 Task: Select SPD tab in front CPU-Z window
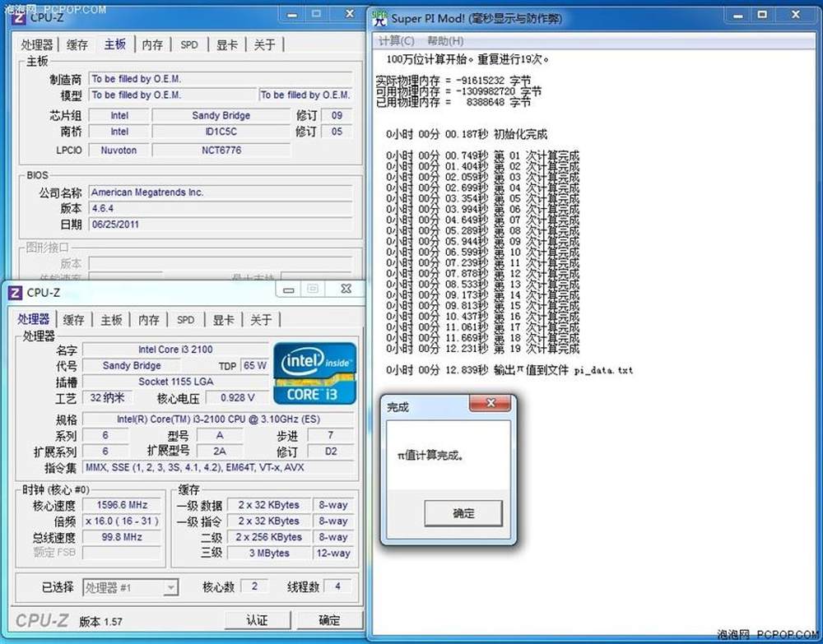click(186, 320)
